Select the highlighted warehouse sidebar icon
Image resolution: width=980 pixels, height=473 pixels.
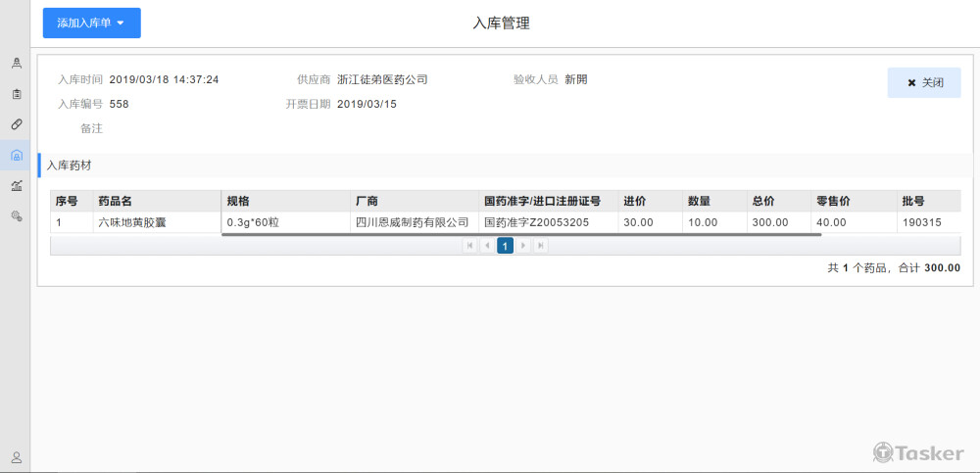[x=17, y=155]
